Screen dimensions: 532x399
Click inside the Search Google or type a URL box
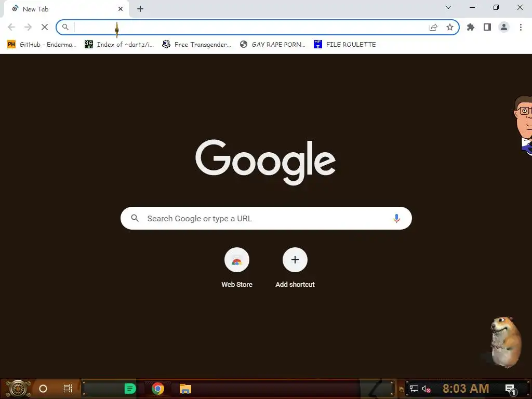pos(266,218)
